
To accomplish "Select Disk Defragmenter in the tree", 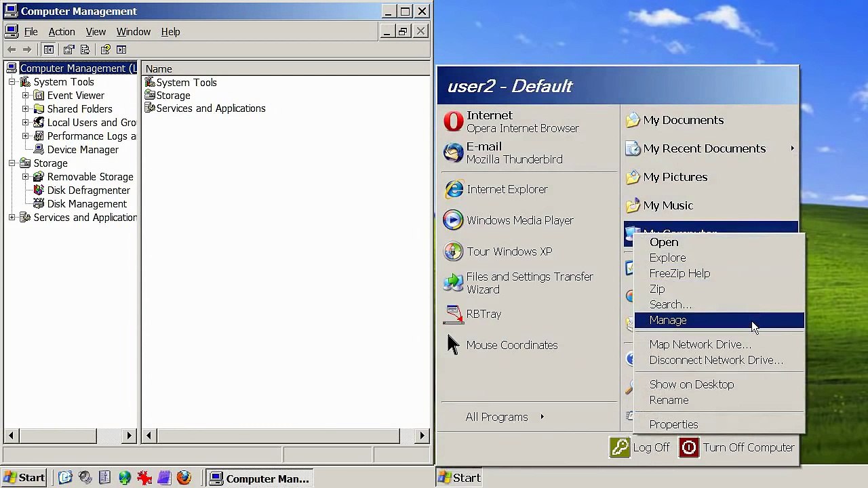I will click(88, 190).
